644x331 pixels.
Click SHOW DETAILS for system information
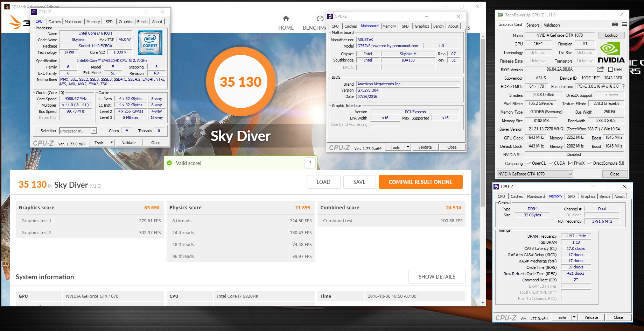pos(437,276)
